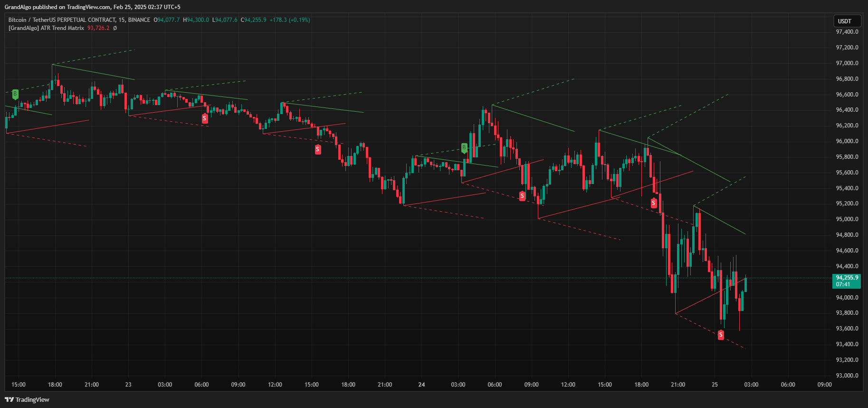Click the date label 24 on the time axis

click(x=421, y=385)
